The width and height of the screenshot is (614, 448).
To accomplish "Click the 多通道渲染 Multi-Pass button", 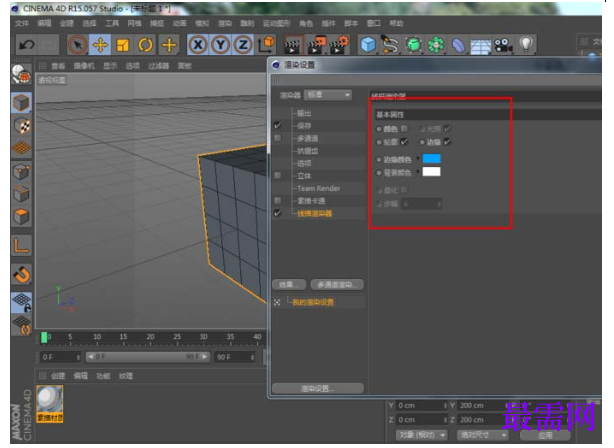I will coord(337,284).
